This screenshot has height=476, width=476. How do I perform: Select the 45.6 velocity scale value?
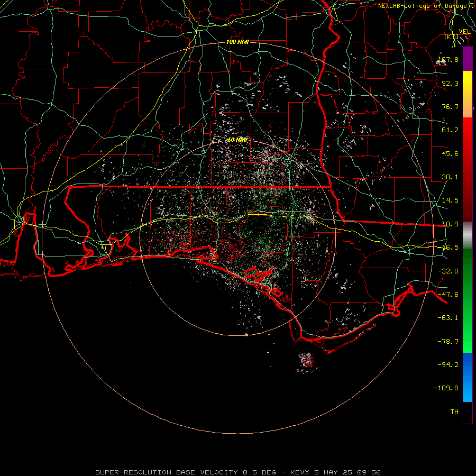[450, 153]
